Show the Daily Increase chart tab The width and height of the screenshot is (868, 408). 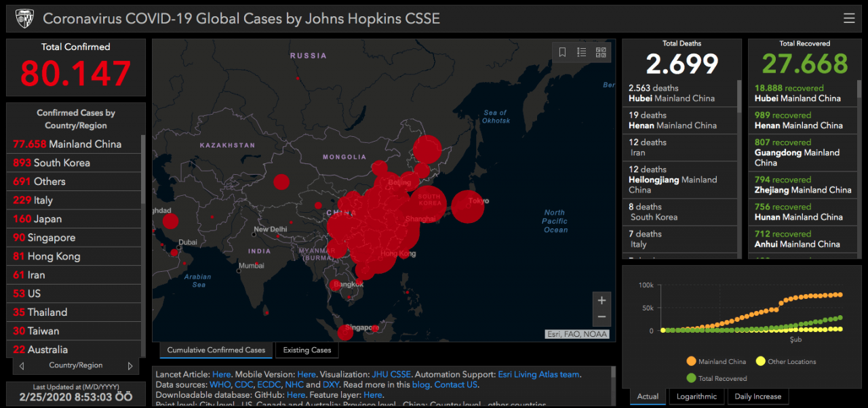coord(758,396)
